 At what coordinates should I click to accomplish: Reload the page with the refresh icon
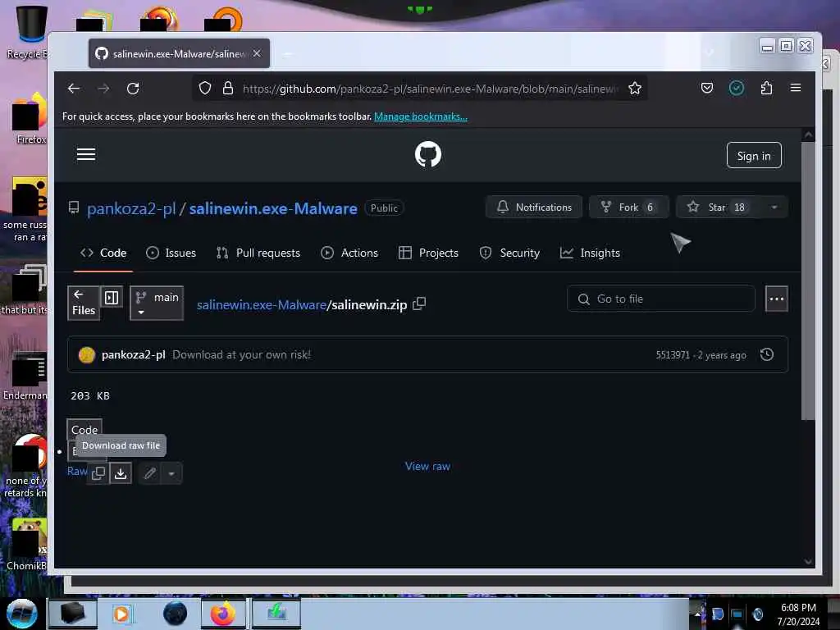[133, 89]
